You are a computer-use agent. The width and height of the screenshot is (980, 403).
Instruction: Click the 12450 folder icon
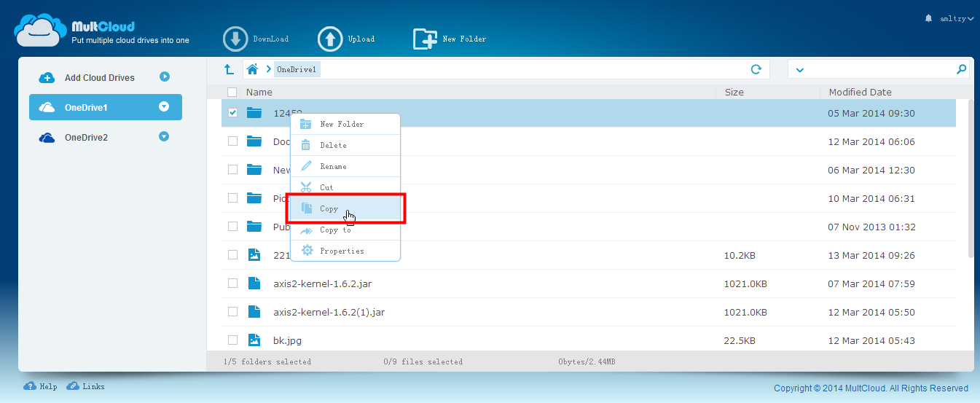[x=254, y=113]
